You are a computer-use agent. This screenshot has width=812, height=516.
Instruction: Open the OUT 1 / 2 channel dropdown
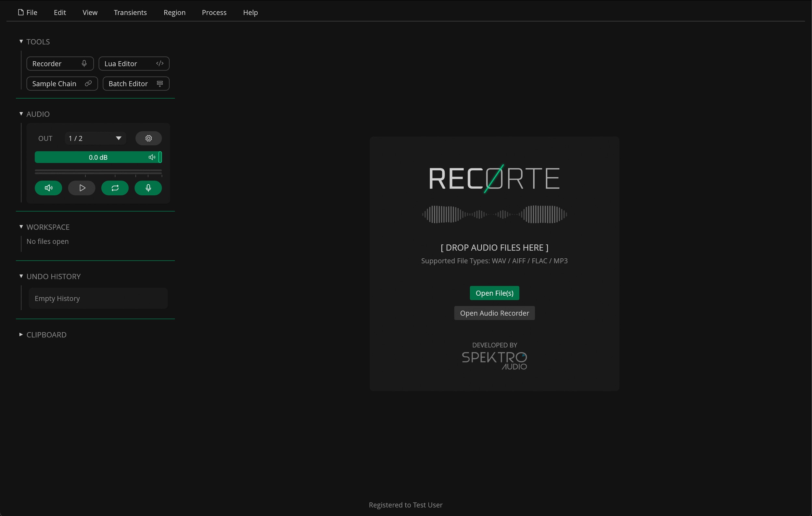(x=95, y=139)
